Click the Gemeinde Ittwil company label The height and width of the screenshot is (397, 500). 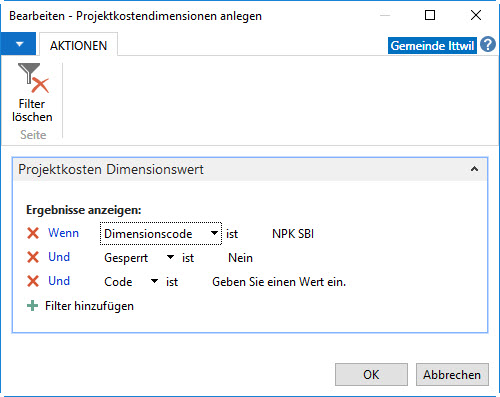pos(432,45)
